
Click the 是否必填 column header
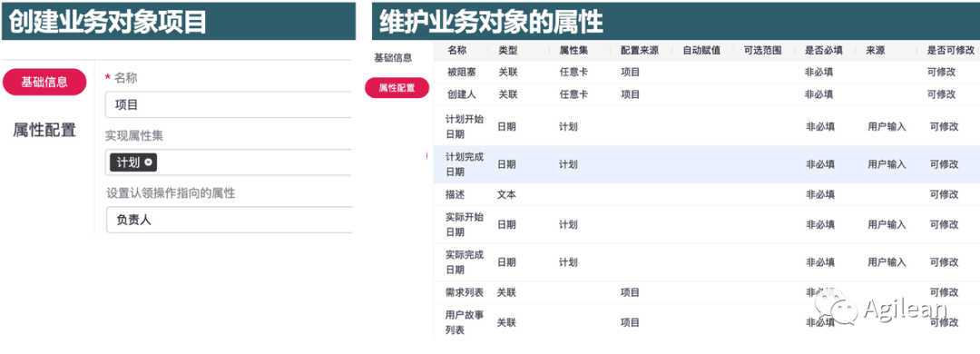point(824,50)
